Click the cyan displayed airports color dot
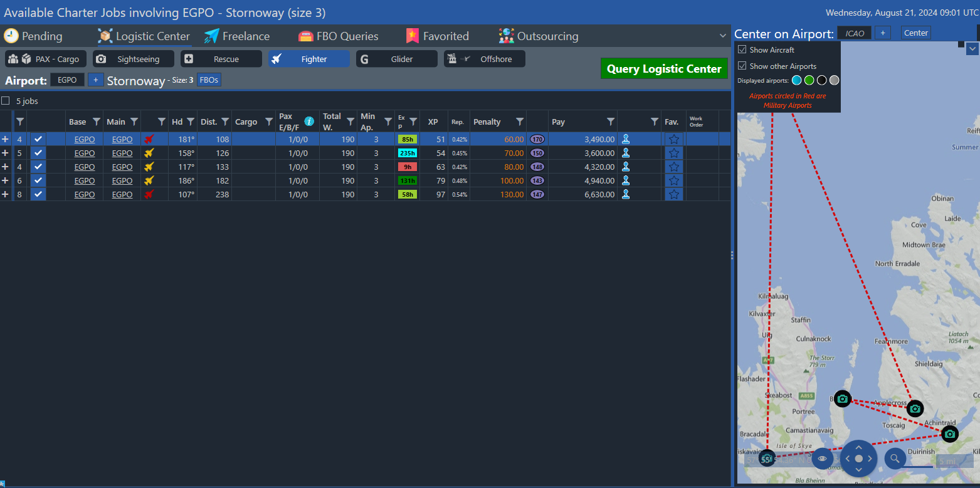The width and height of the screenshot is (980, 488). (796, 80)
